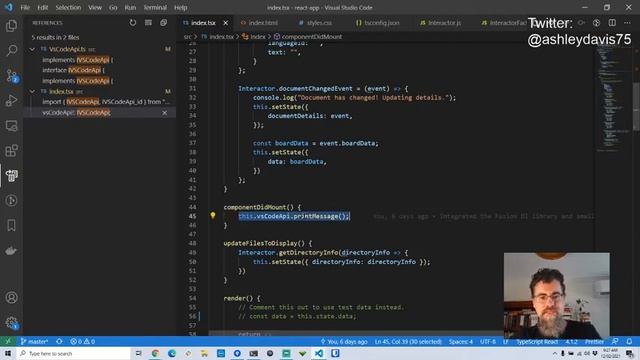The image size is (640, 360).
Task: Click the VS Code taskbar icon
Action: point(319,353)
